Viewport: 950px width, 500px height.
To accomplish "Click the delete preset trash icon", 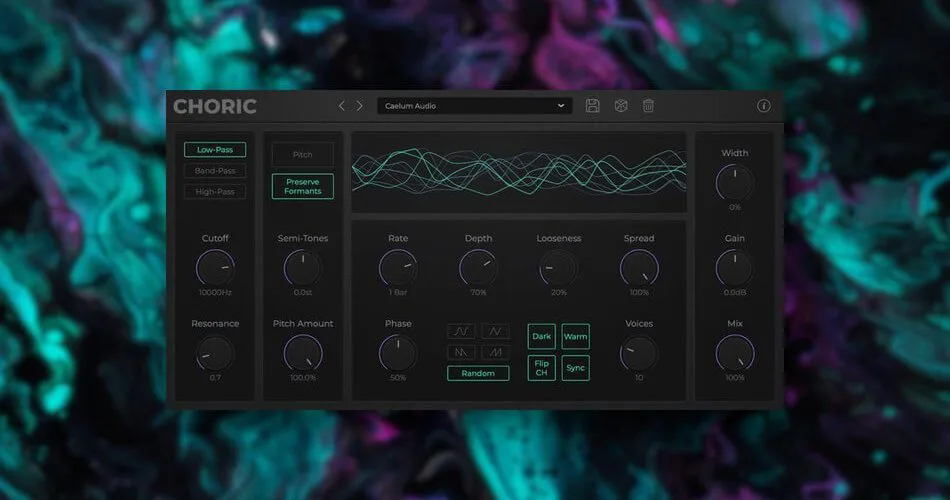I will (648, 105).
